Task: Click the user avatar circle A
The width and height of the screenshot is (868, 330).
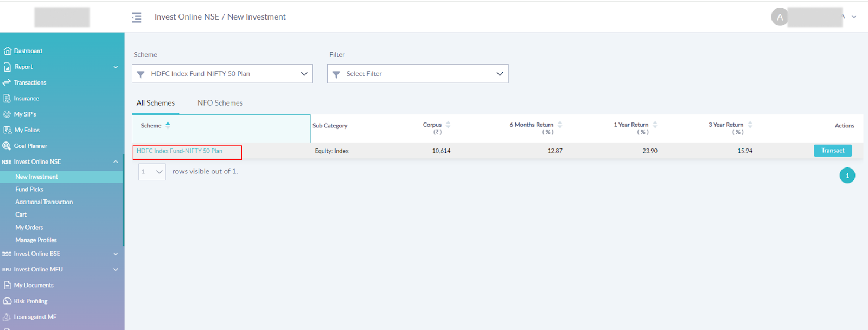Action: (780, 17)
